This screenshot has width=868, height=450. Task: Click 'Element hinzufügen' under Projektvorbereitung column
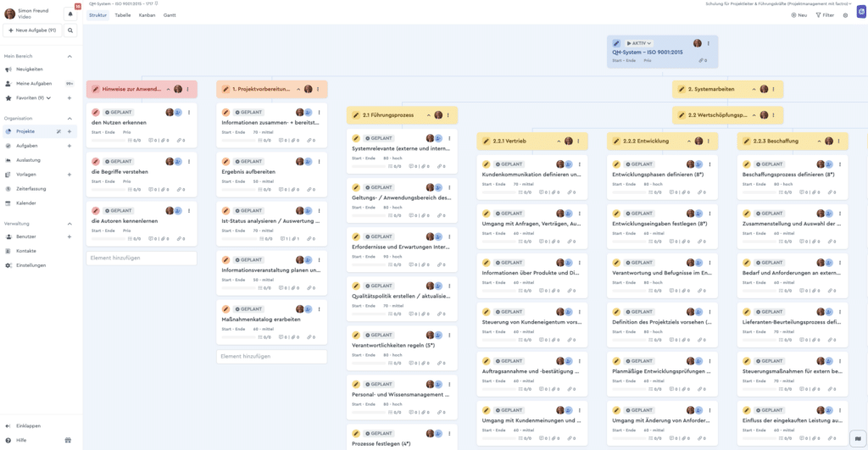(271, 357)
